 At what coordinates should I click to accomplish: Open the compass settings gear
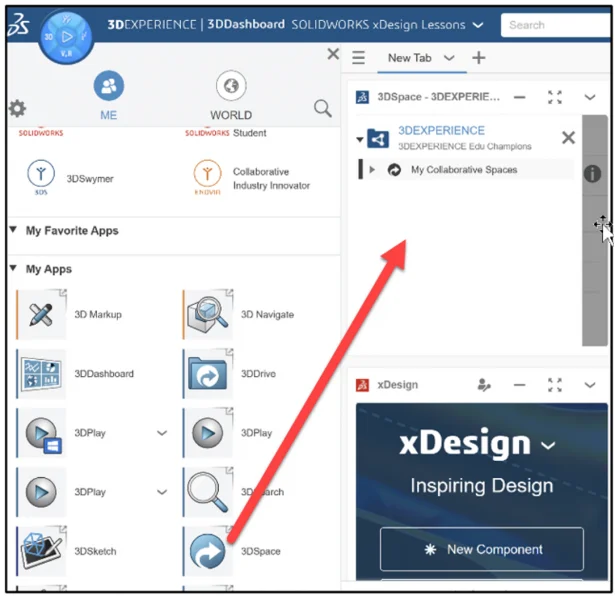click(17, 108)
